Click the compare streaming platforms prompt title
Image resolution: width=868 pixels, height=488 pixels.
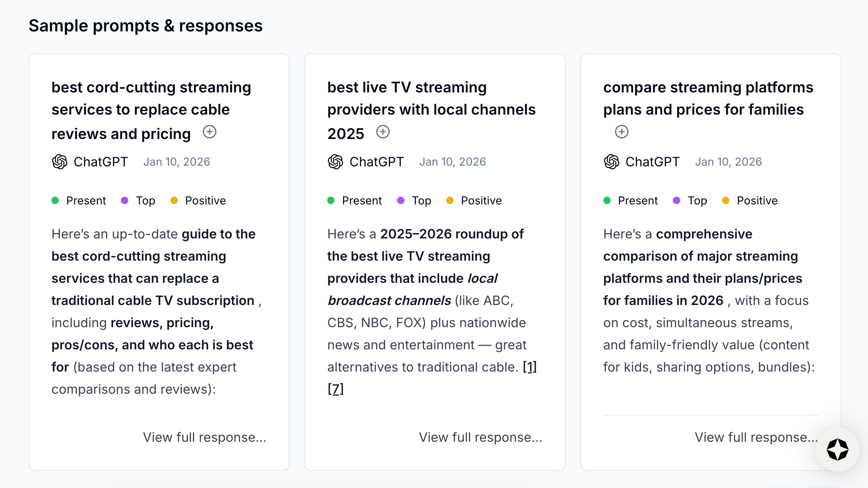(x=708, y=98)
